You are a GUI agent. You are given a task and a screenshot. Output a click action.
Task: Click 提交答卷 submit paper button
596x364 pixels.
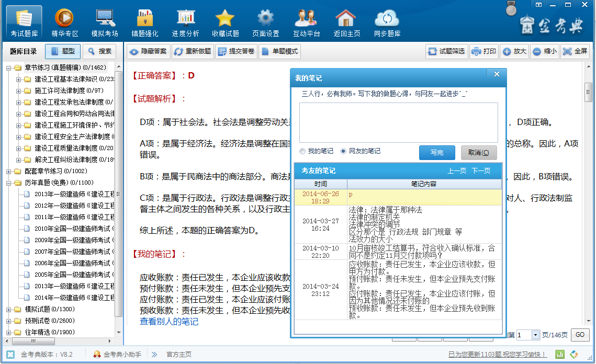coord(237,51)
